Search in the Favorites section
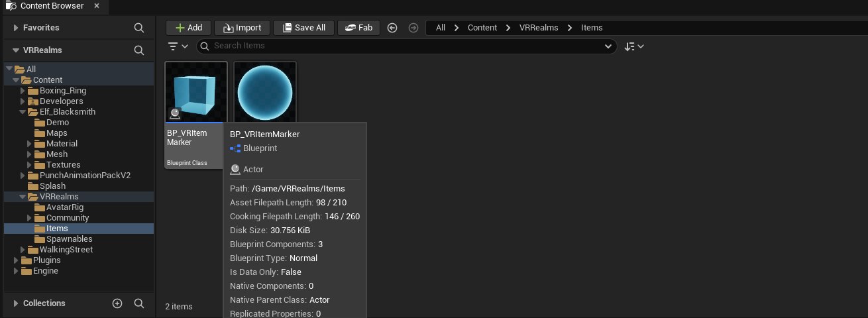 pos(139,28)
